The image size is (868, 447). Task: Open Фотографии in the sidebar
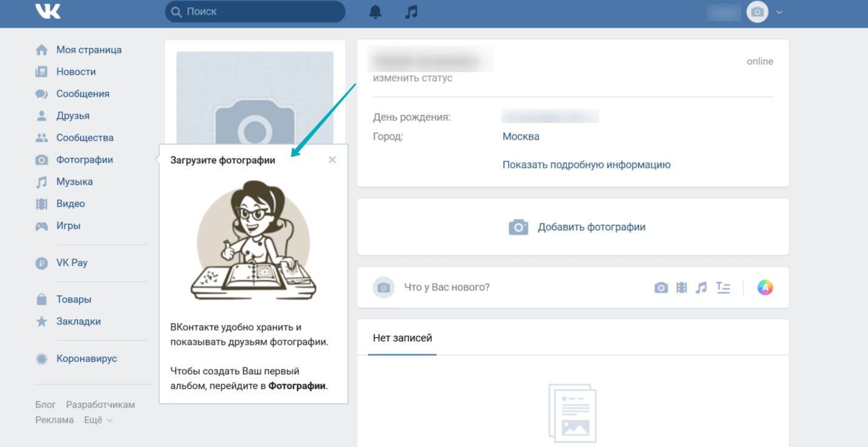point(85,160)
